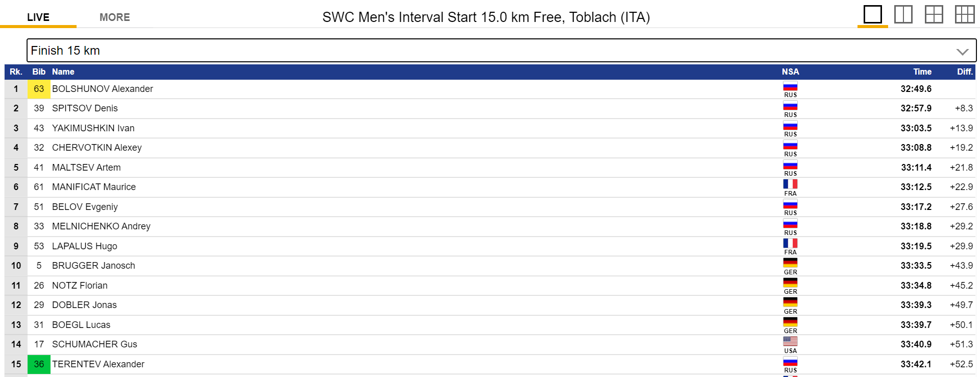The width and height of the screenshot is (980, 377).
Task: Click the German flag beside BRUGGER Janosch
Action: point(790,263)
